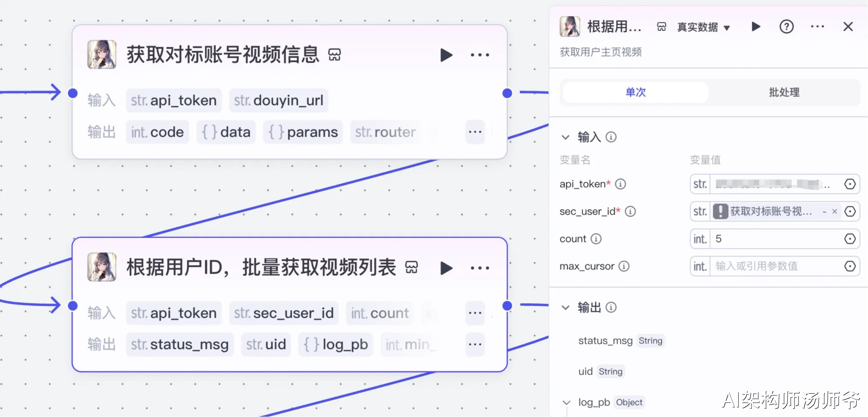The width and height of the screenshot is (868, 417).
Task: Open help from the side panel header
Action: tap(786, 27)
